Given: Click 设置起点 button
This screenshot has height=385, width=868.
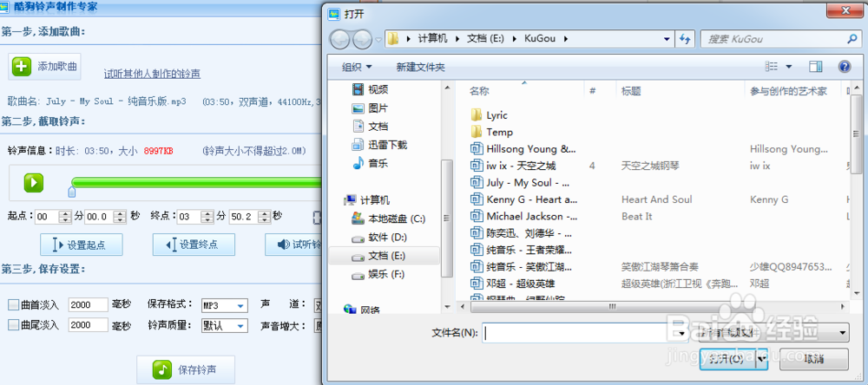Looking at the screenshot, I should pyautogui.click(x=82, y=245).
